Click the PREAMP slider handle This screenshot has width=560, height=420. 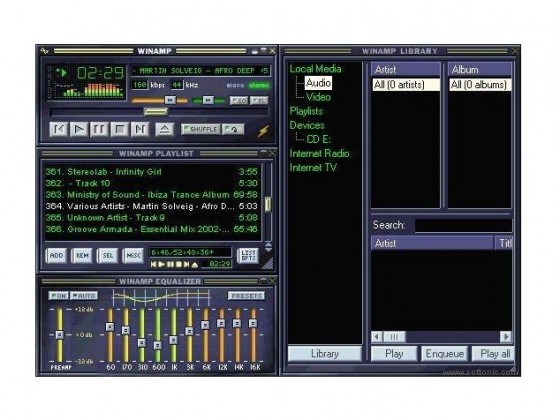(x=60, y=335)
